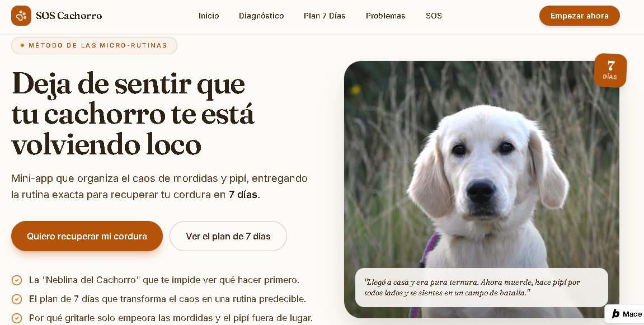The width and height of the screenshot is (644, 325).
Task: Click the SOS nav item
Action: 434,16
